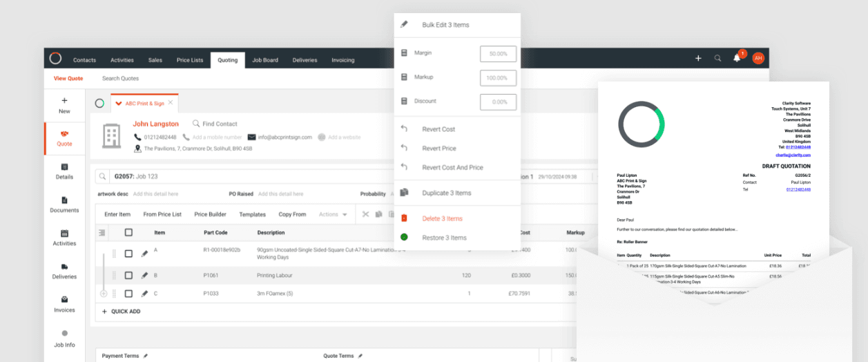The image size is (868, 362).
Task: Open the Job Board menu
Action: [265, 60]
